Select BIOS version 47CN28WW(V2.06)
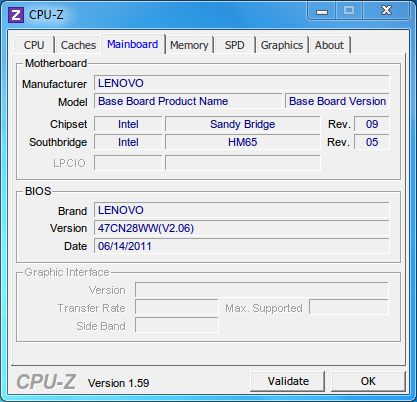The height and width of the screenshot is (402, 417). 242,228
